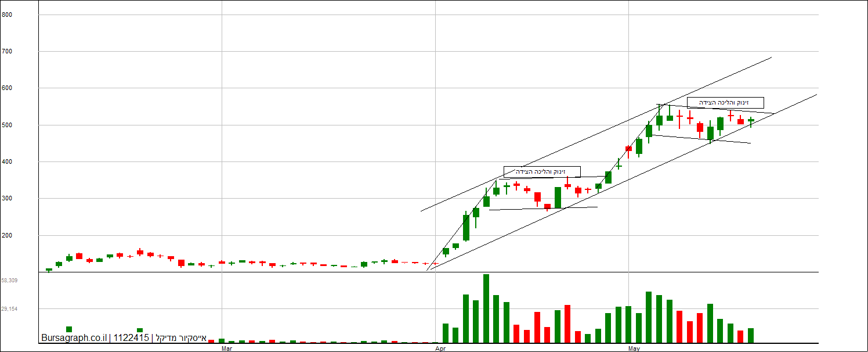Click the tallest green volume bar in May
This screenshot has width=868, height=352.
point(649,317)
